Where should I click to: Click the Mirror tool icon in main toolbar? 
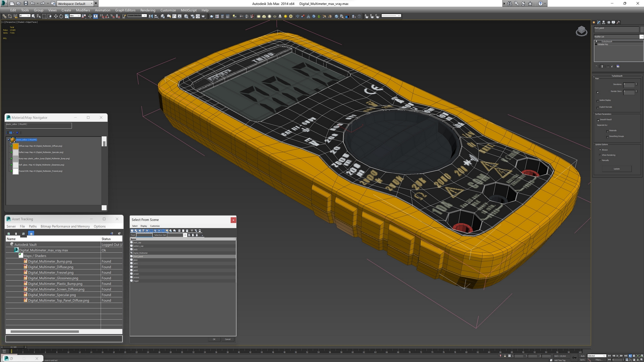click(151, 16)
